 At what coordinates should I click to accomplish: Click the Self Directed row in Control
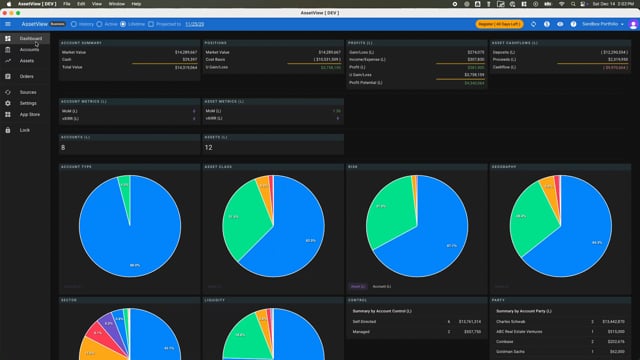(x=417, y=322)
